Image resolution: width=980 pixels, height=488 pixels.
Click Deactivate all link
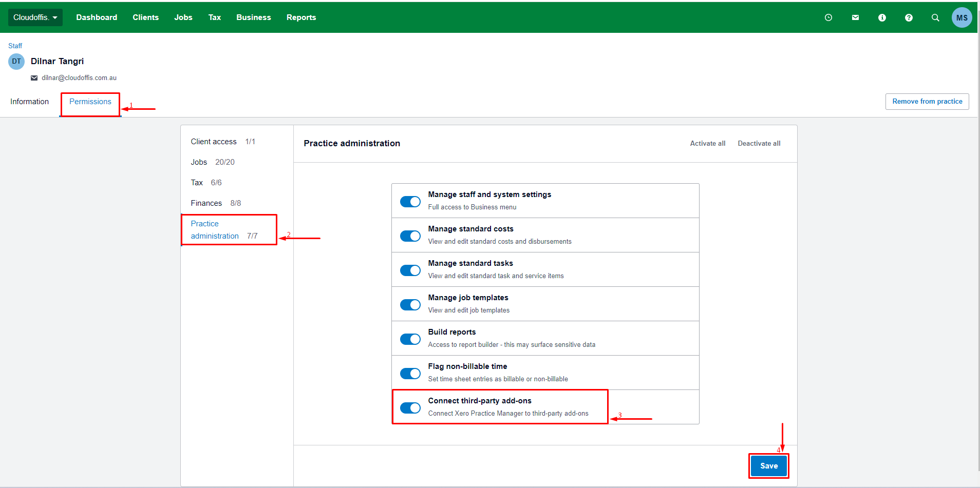tap(759, 144)
